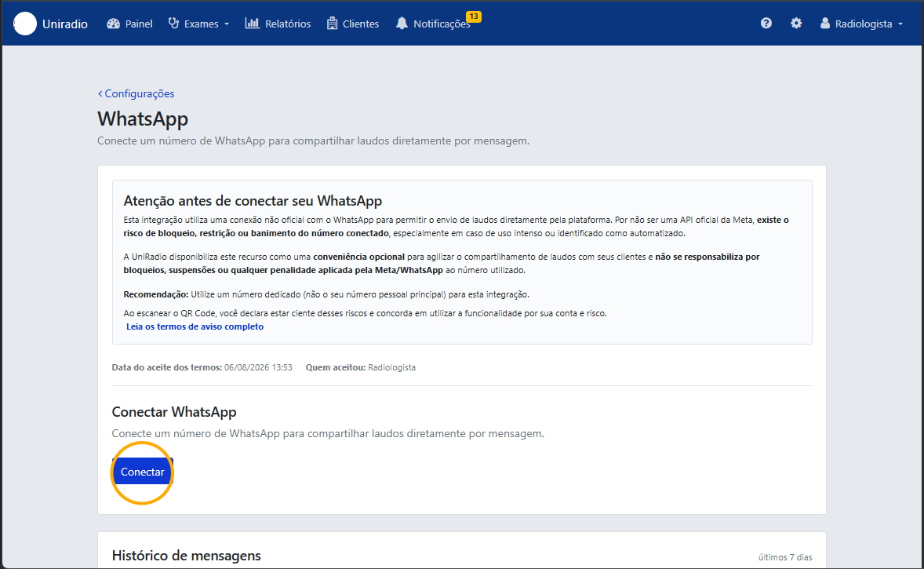Image resolution: width=924 pixels, height=569 pixels.
Task: Click the Notificações bell icon
Action: [x=402, y=24]
